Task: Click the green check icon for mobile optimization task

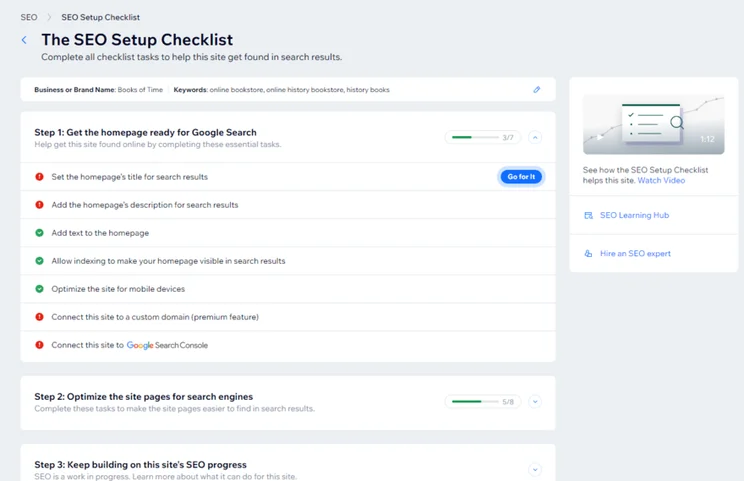Action: coord(39,289)
